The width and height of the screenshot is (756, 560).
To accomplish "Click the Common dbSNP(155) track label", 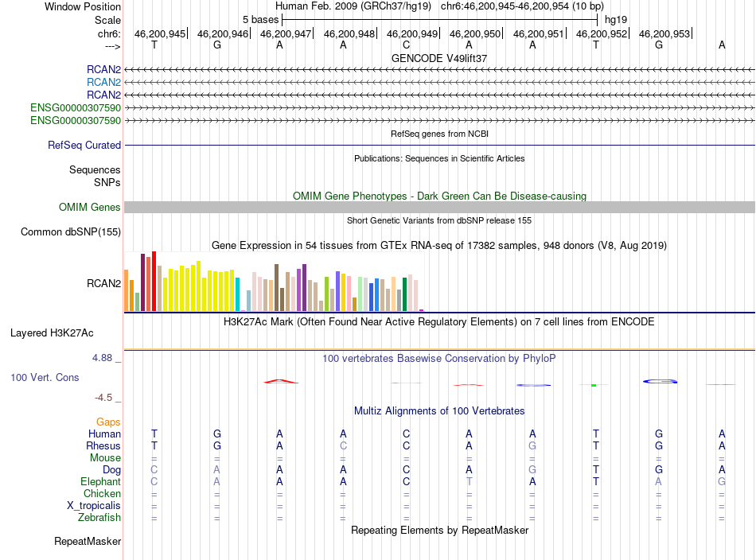I will click(71, 231).
